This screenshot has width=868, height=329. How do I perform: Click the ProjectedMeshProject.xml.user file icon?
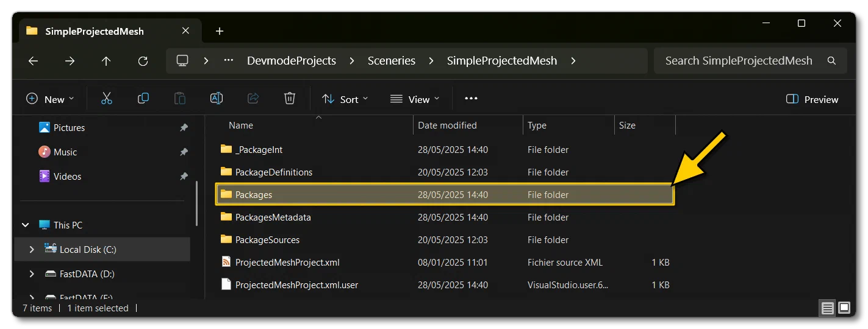[x=226, y=285]
